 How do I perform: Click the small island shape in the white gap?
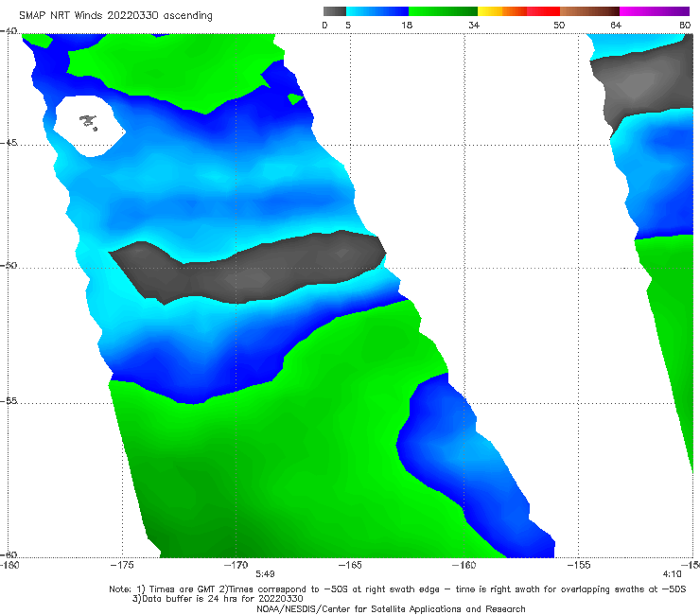pos(88,122)
